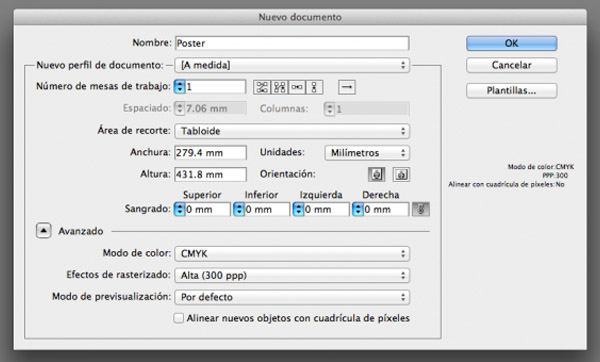Click the Cancelar button
The height and width of the screenshot is (362, 600).
click(512, 65)
